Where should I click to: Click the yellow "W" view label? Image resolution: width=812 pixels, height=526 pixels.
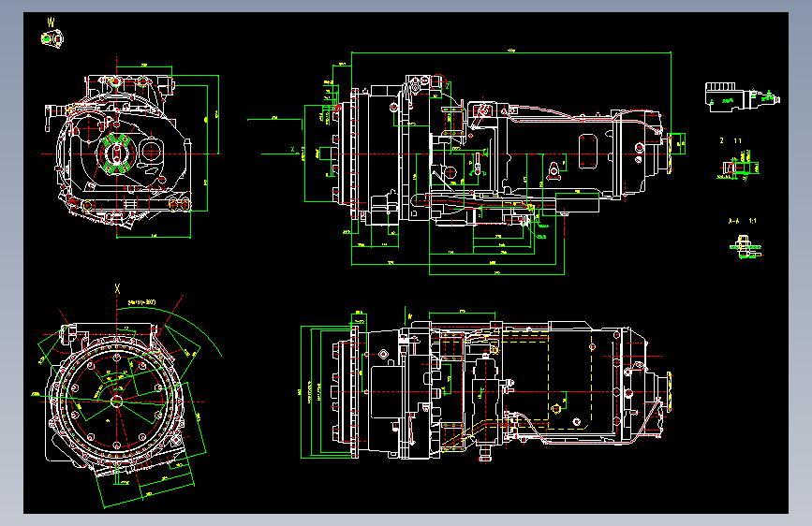pyautogui.click(x=51, y=22)
